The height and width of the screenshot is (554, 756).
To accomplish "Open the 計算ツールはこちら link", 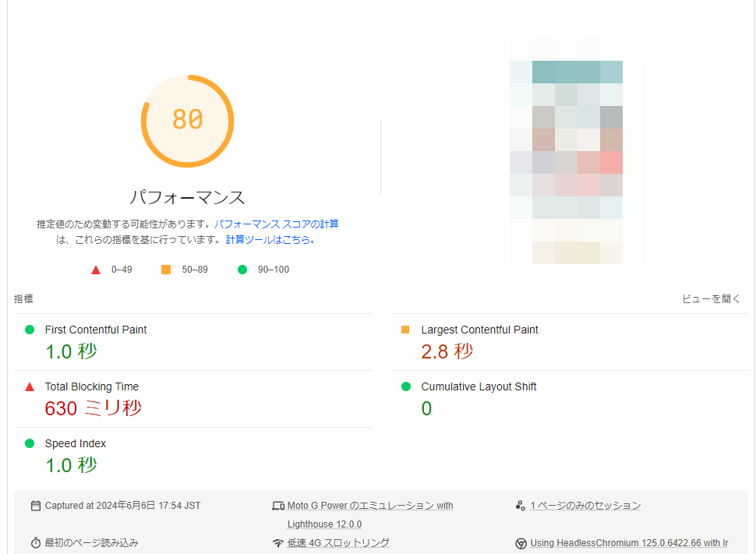I will (268, 239).
